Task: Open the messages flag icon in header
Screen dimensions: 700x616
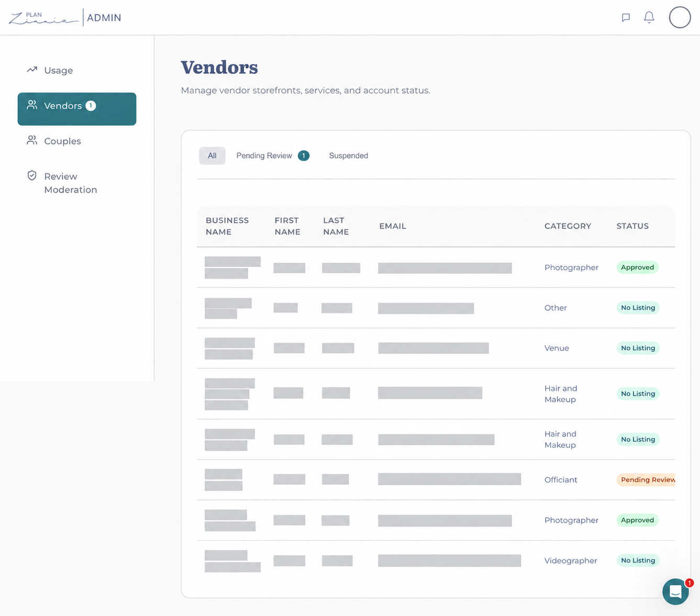Action: click(626, 18)
